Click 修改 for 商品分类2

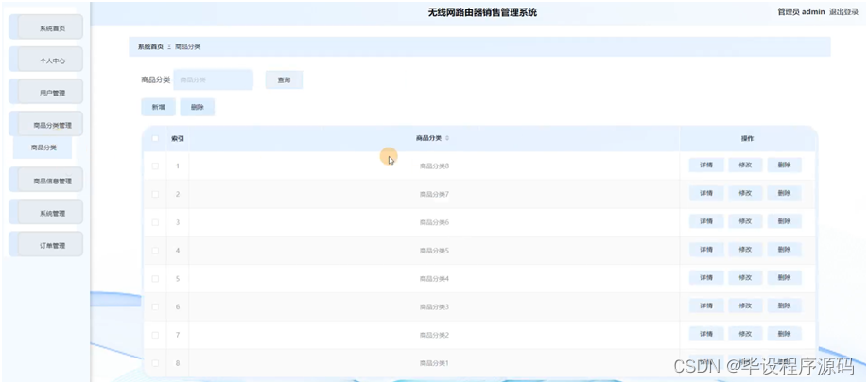point(745,334)
